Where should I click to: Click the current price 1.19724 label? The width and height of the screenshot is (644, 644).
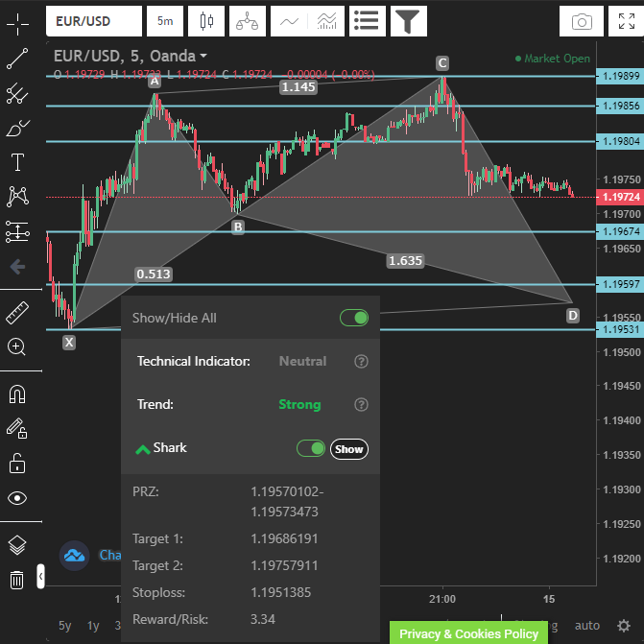620,197
